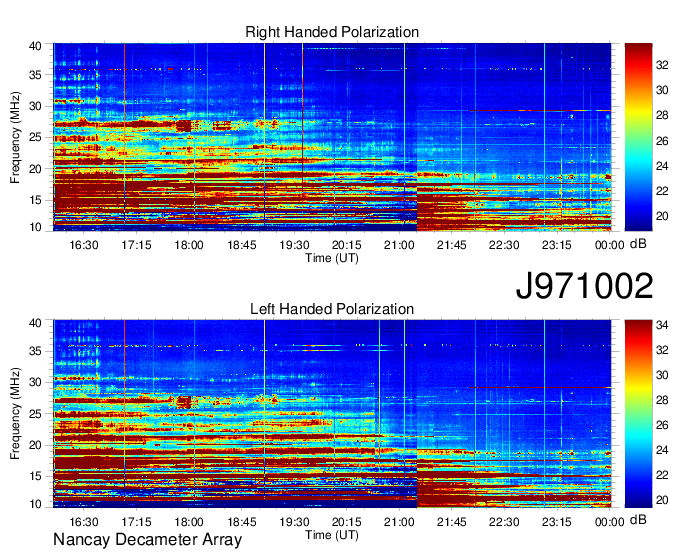The width and height of the screenshot is (680, 552).
Task: Click the Right Handed plot's dB colorbar
Action: click(638, 137)
